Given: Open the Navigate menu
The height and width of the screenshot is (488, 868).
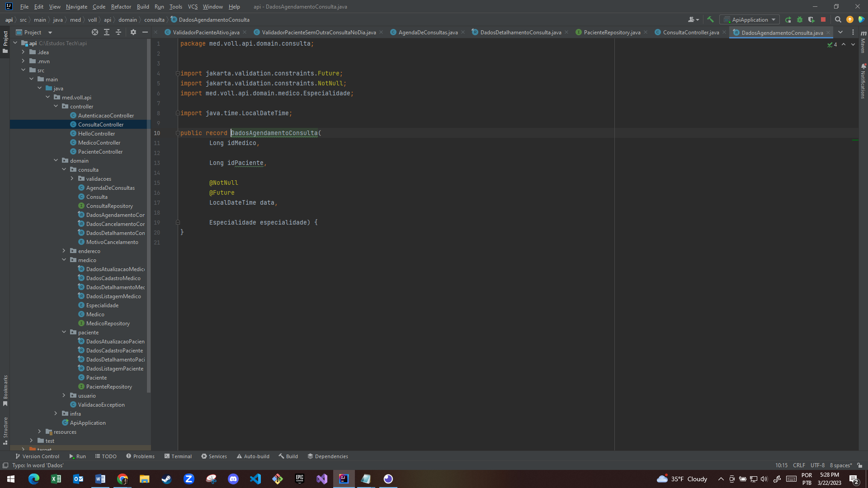Looking at the screenshot, I should click(76, 7).
